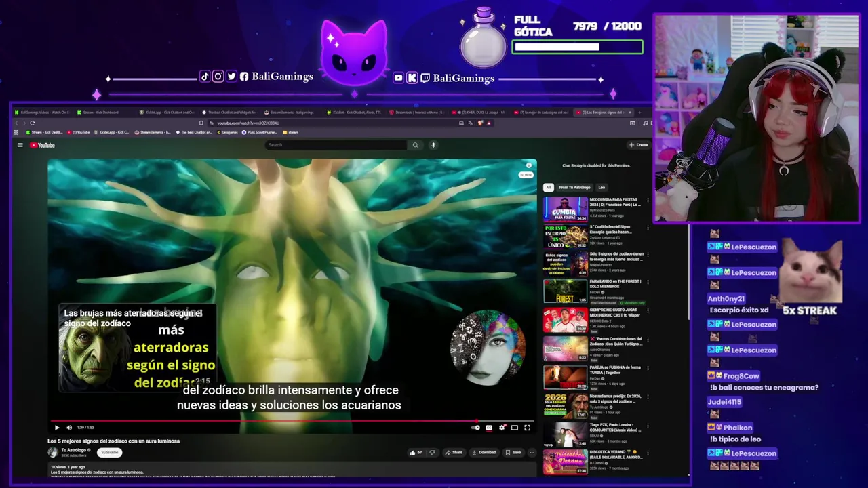This screenshot has width=868, height=488.
Task: Open options menu for Nostradamus predijo video
Action: (x=648, y=397)
